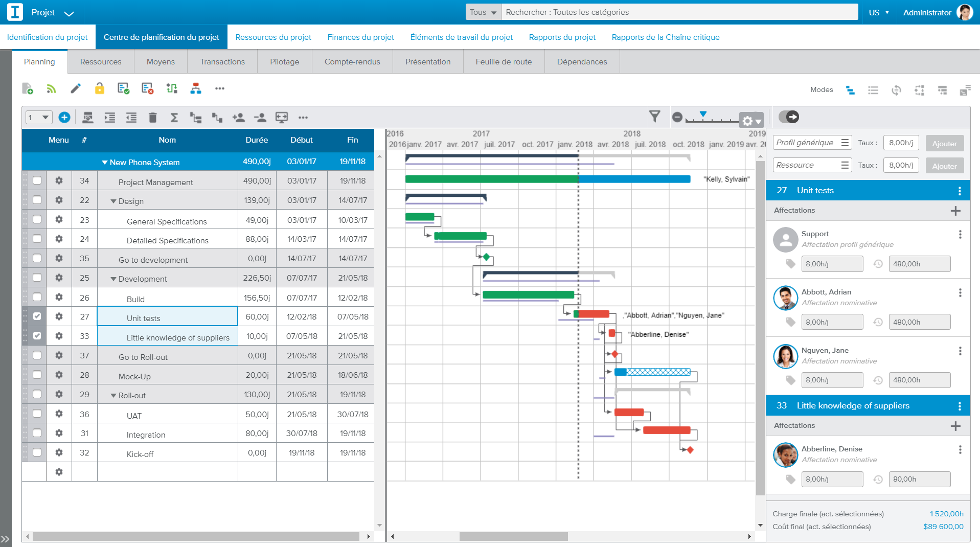Viewport: 980px width, 547px height.
Task: Click the delete task trash icon
Action: [x=152, y=117]
